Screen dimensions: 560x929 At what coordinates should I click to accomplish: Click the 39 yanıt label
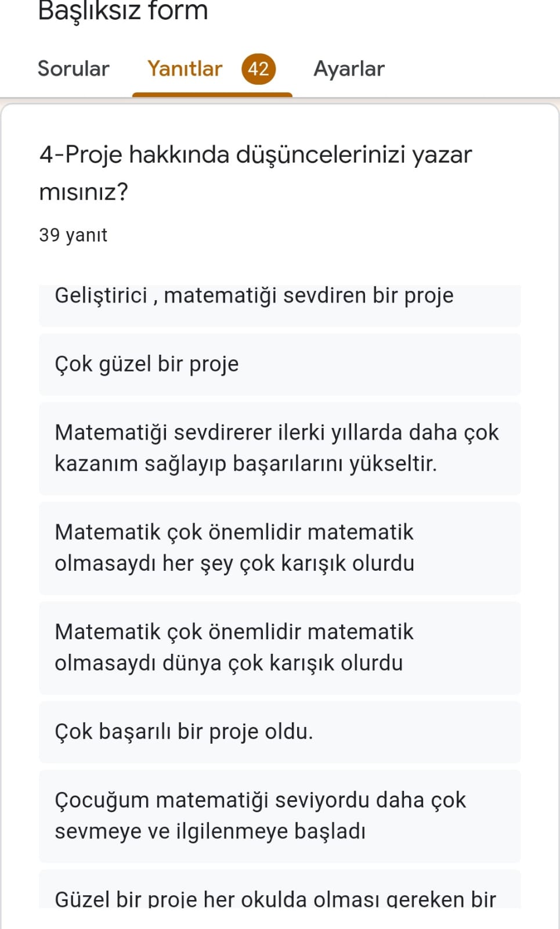coord(73,235)
